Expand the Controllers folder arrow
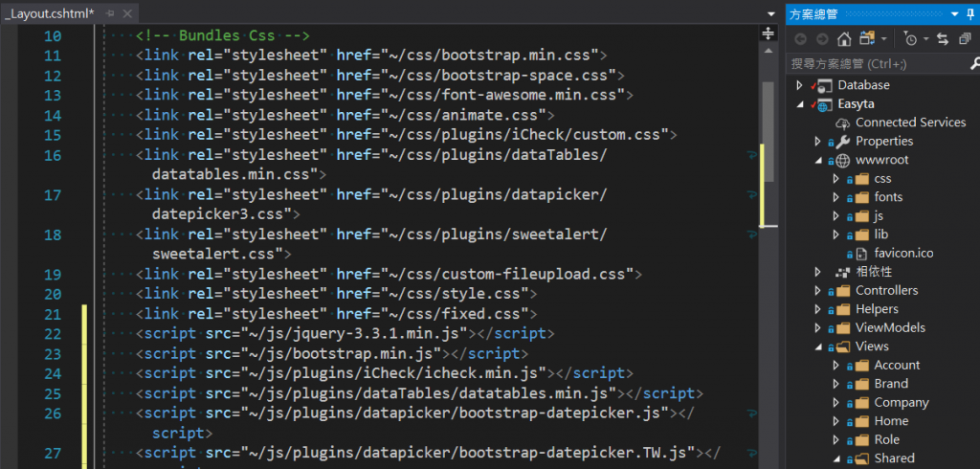Viewport: 980px width, 469px height. [817, 290]
